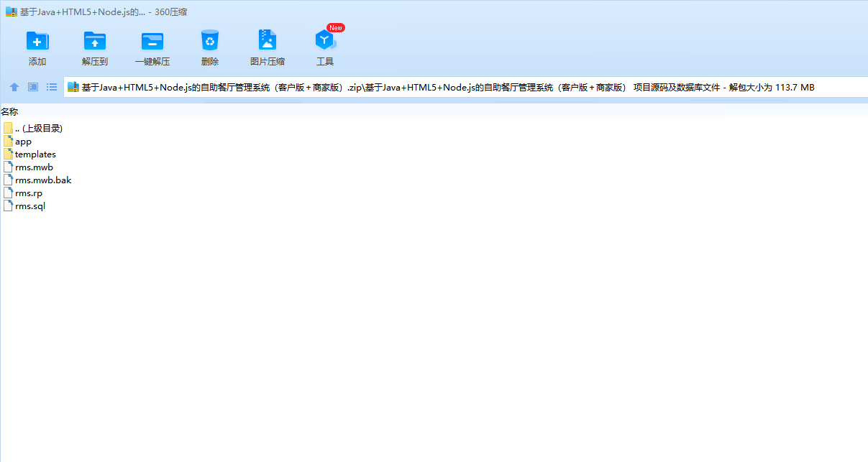The width and height of the screenshot is (868, 462).
Task: Click the app folder icon
Action: coord(8,141)
